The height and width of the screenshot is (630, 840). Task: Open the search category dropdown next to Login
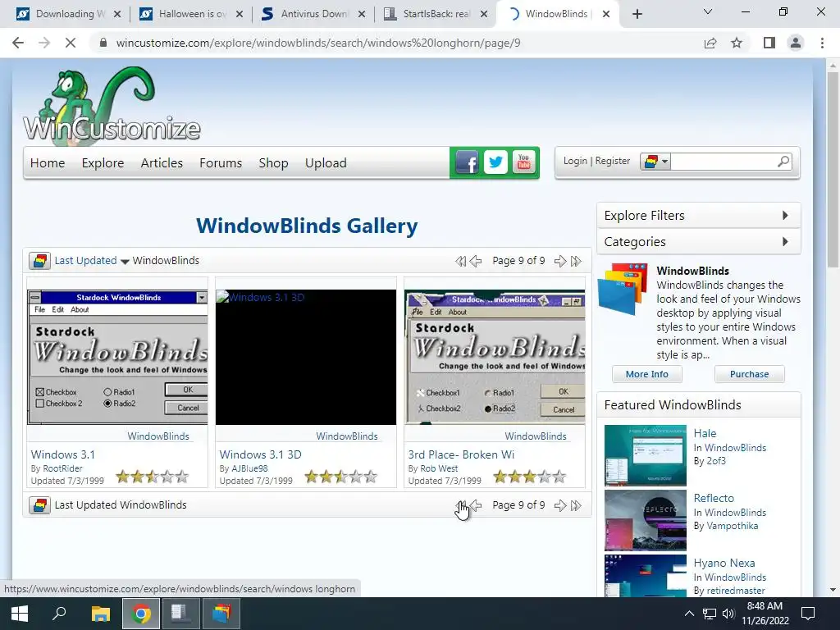[655, 162]
